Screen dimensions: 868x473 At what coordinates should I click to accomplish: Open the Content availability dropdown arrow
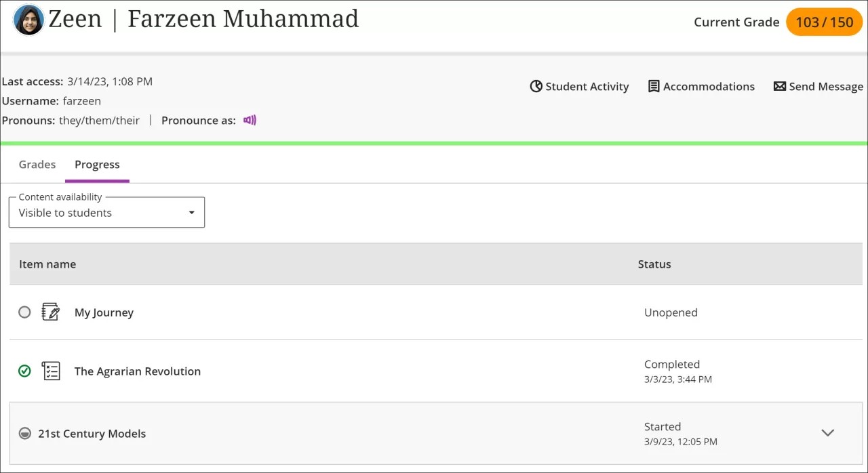pos(191,212)
